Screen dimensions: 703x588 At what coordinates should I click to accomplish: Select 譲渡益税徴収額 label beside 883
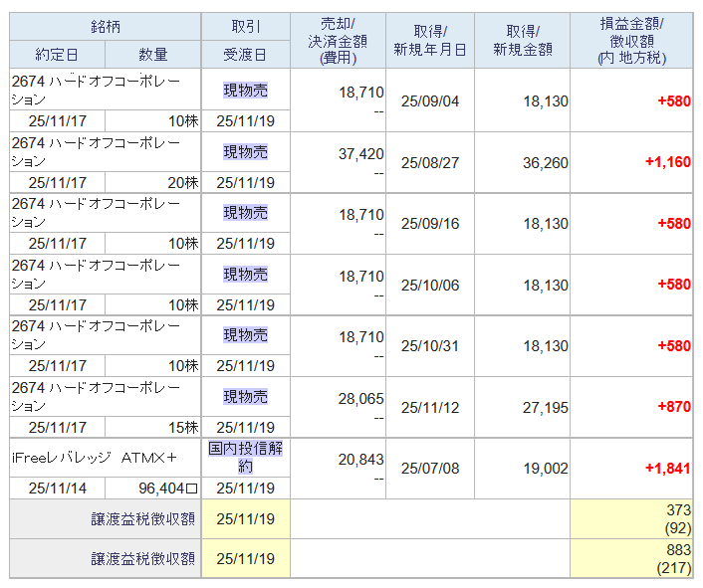(x=143, y=559)
